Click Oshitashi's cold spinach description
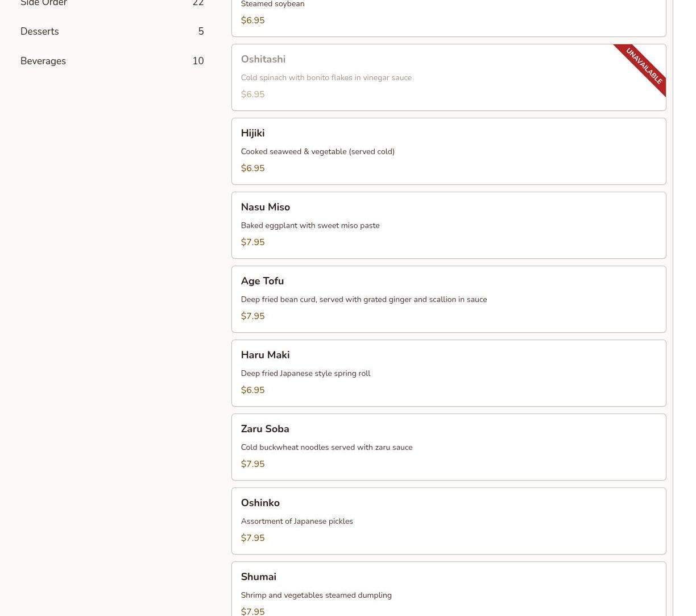696x616 pixels. tap(326, 77)
